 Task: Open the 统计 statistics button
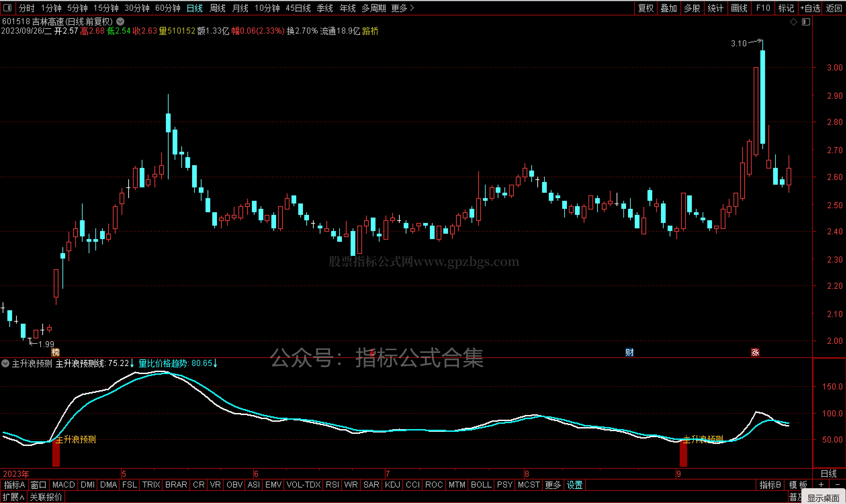716,8
